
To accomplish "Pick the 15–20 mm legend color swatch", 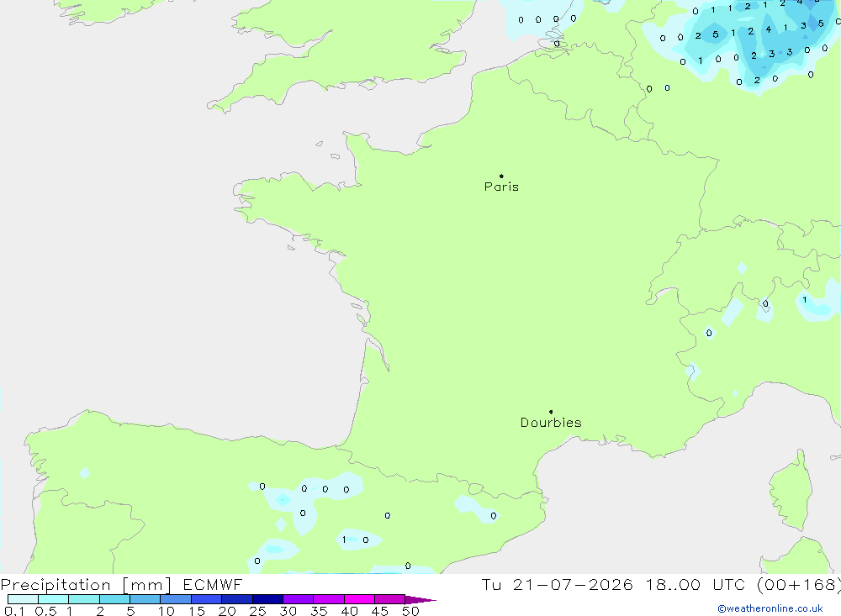I will click(x=206, y=599).
